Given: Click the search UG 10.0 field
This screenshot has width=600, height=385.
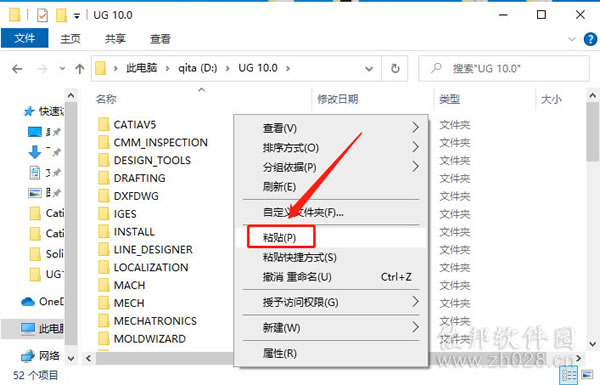Looking at the screenshot, I should pos(504,69).
